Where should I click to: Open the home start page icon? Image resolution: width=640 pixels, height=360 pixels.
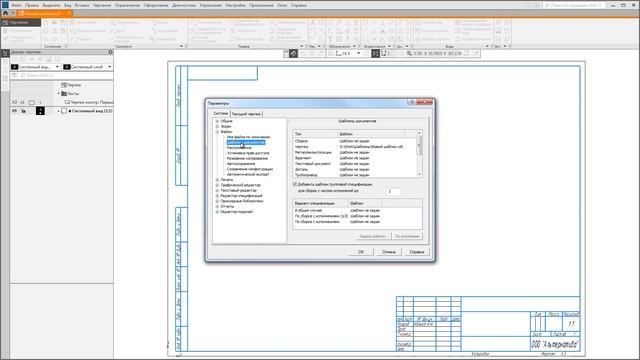pos(5,13)
